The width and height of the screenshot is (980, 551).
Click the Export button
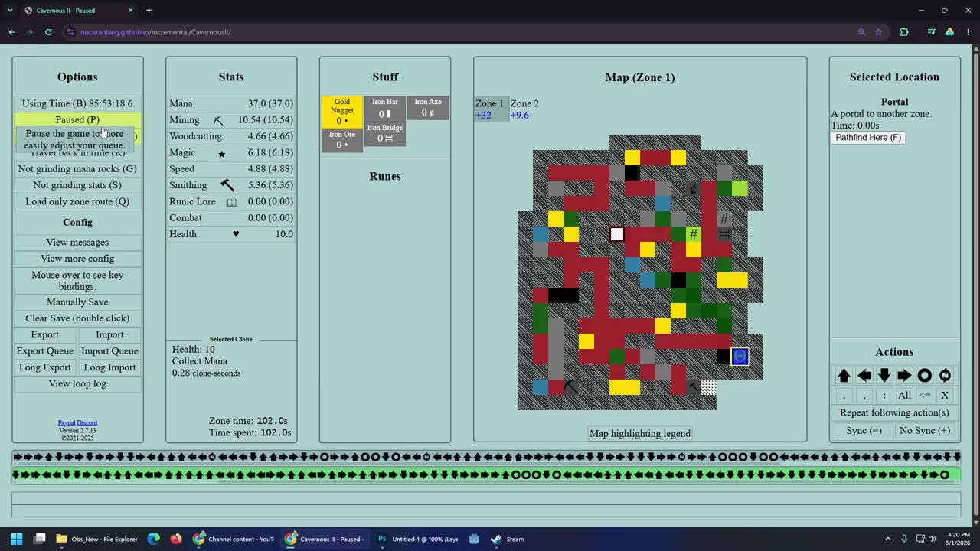pos(44,335)
